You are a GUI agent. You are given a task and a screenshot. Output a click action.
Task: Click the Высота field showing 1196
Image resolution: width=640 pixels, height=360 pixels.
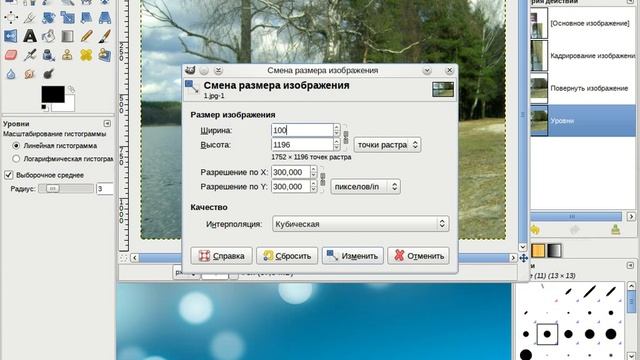tap(302, 144)
